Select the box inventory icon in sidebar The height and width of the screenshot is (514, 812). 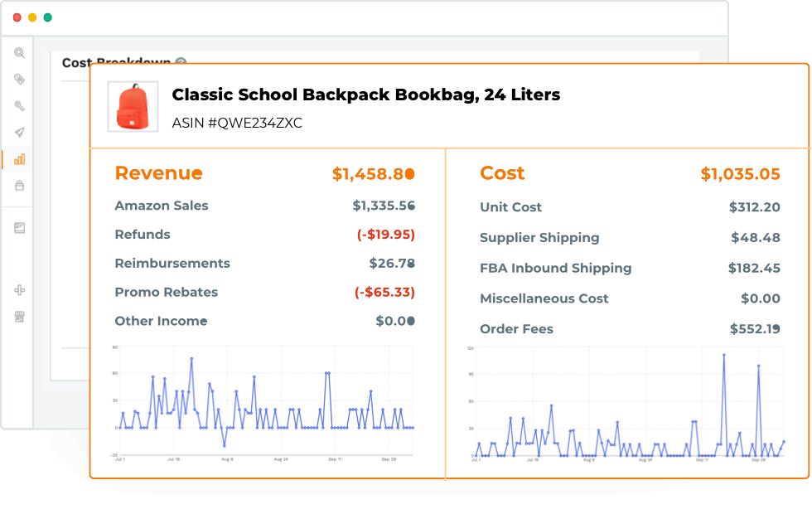(x=19, y=186)
